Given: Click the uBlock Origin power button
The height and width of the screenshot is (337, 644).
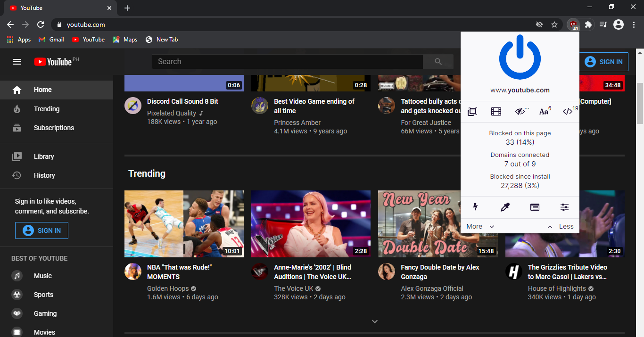Looking at the screenshot, I should click(x=520, y=57).
